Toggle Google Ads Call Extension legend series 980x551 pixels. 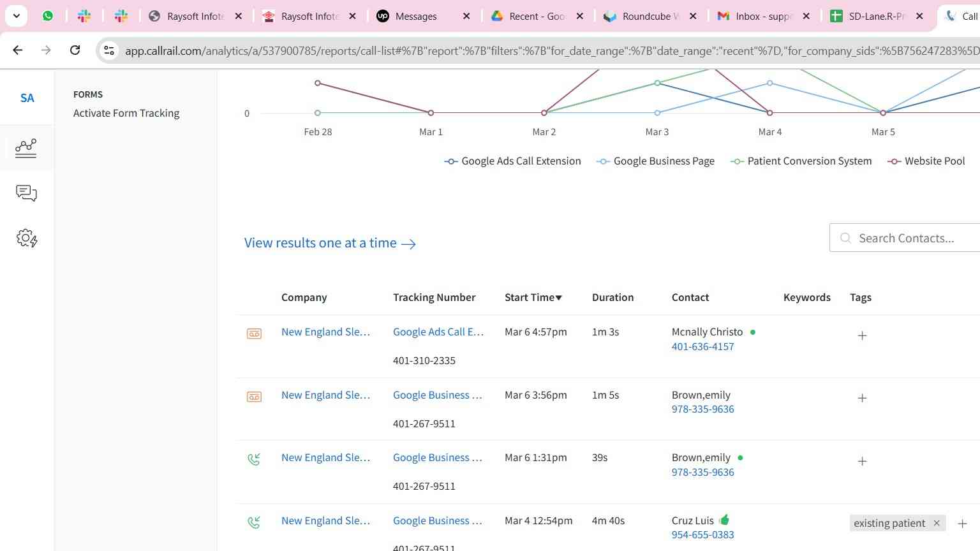[512, 161]
